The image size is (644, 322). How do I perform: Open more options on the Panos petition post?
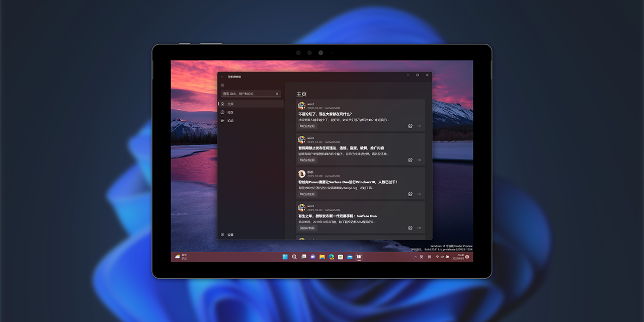coord(418,194)
